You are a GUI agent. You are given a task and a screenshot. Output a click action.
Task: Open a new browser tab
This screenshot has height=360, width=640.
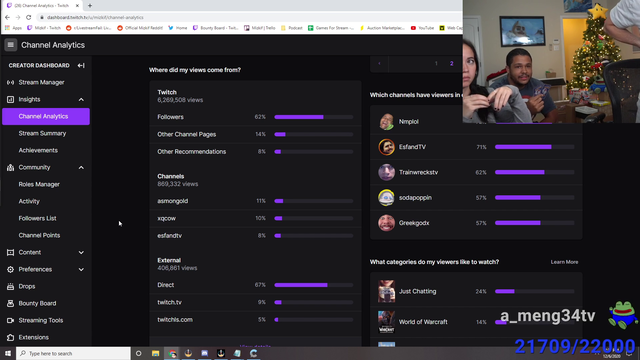tap(90, 6)
